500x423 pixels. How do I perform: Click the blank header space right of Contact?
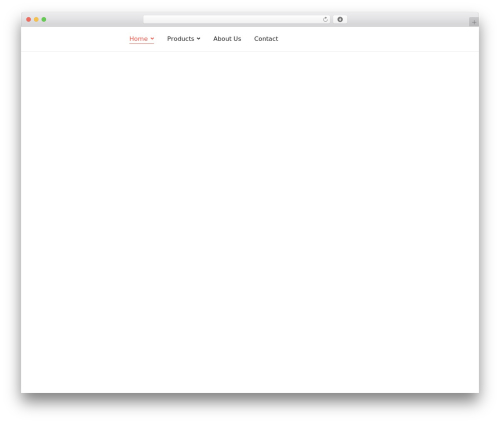click(378, 39)
